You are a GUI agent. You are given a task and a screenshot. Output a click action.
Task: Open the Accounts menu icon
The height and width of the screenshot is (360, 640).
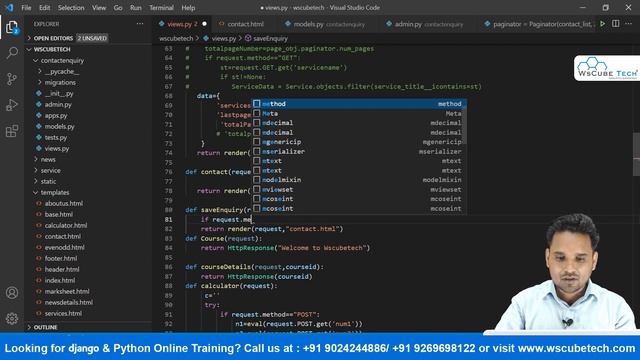(12, 293)
